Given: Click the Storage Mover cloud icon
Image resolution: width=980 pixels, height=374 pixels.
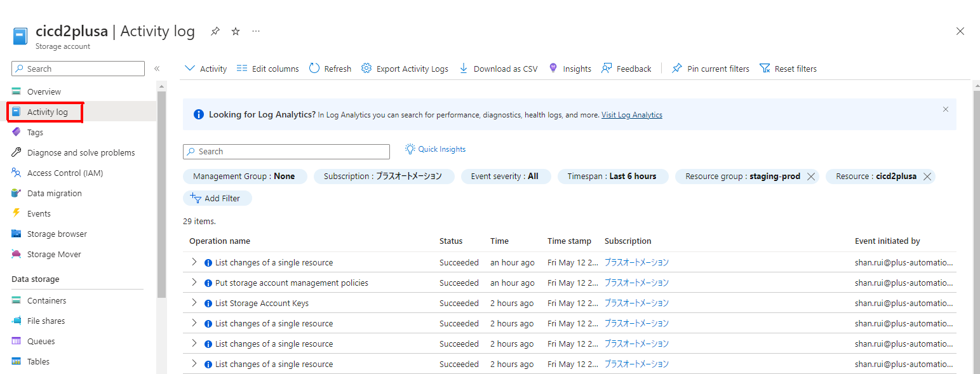Looking at the screenshot, I should coord(17,254).
